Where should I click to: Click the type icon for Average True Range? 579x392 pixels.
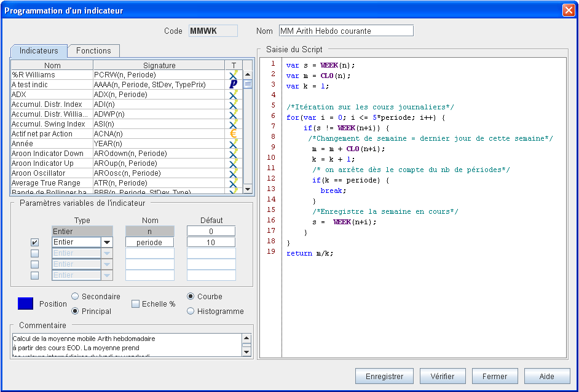pos(233,183)
